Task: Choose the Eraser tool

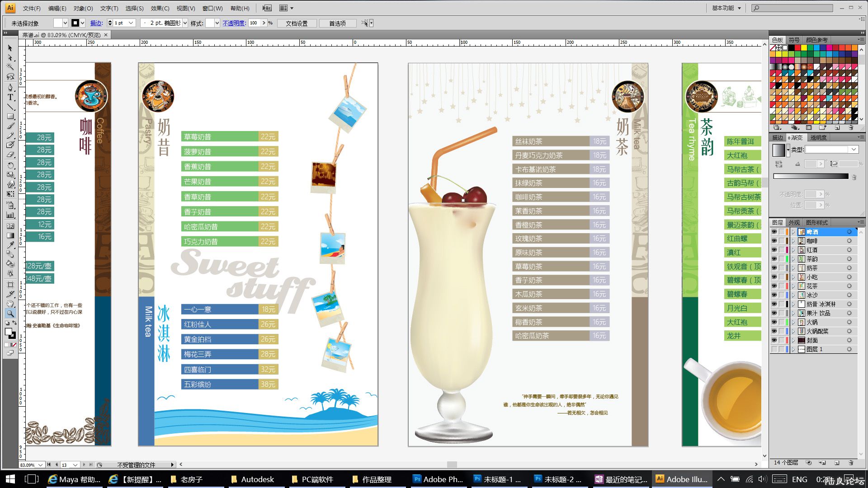Action: pos(10,155)
